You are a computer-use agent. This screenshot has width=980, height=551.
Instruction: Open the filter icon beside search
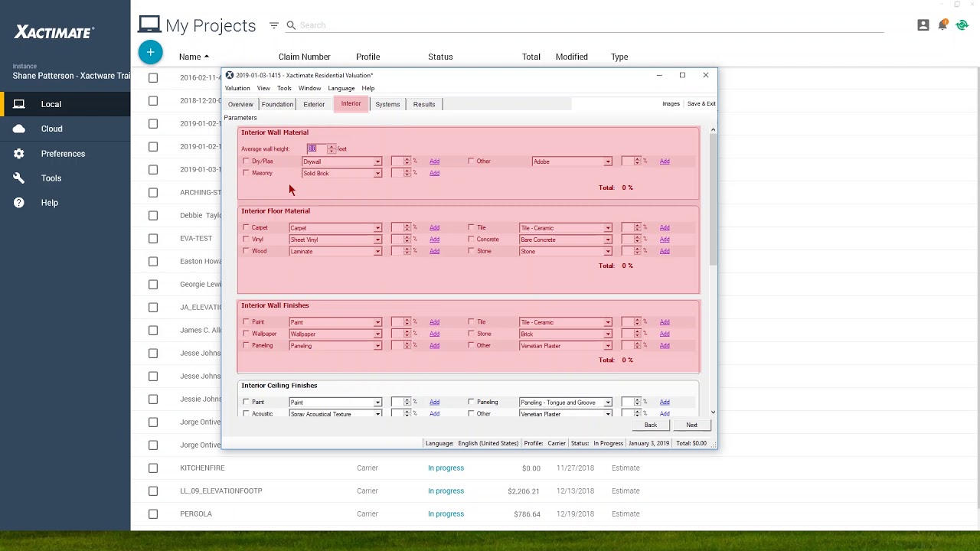(x=274, y=25)
